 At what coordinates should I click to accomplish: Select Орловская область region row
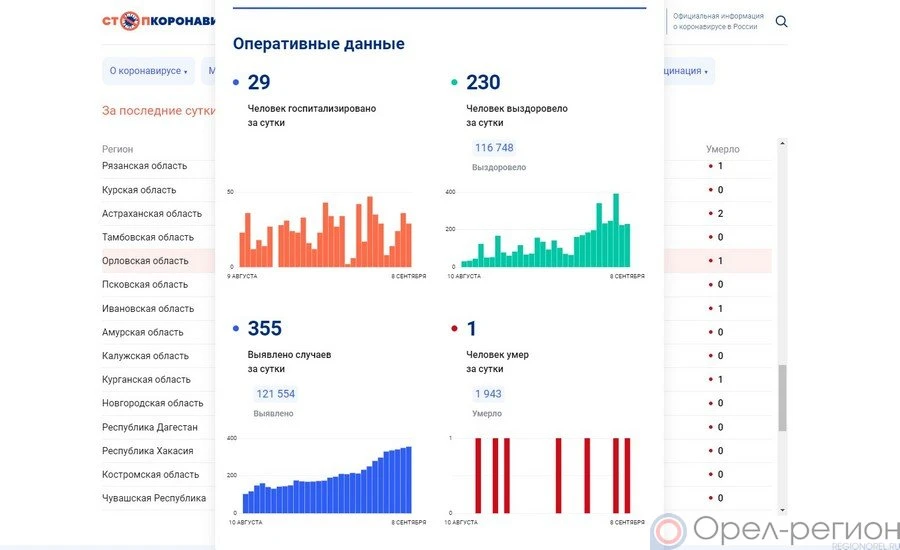point(145,261)
